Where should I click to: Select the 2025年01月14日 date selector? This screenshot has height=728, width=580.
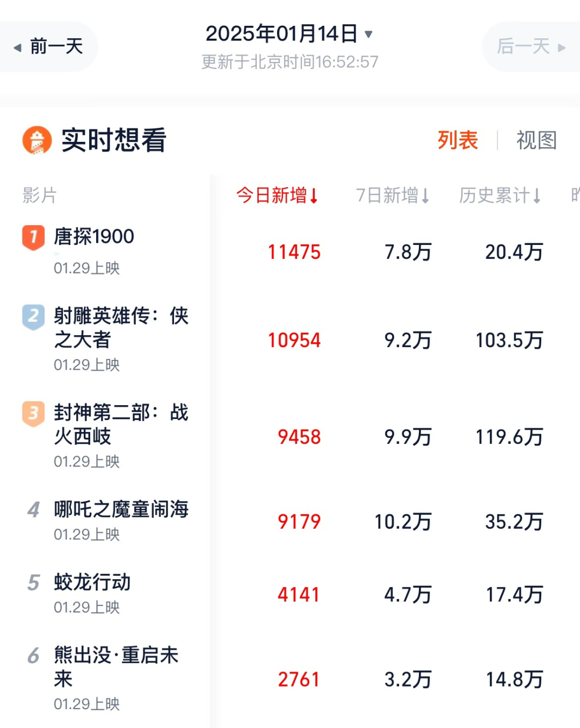click(x=281, y=34)
